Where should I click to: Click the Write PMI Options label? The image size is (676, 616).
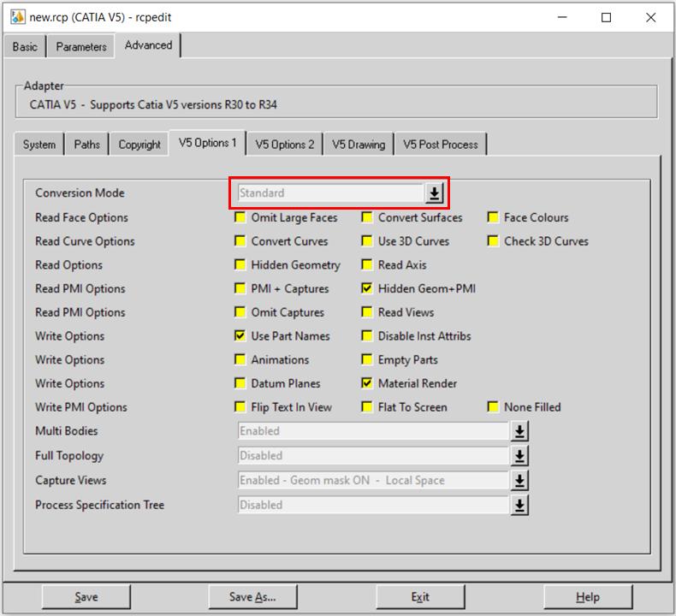coord(81,407)
